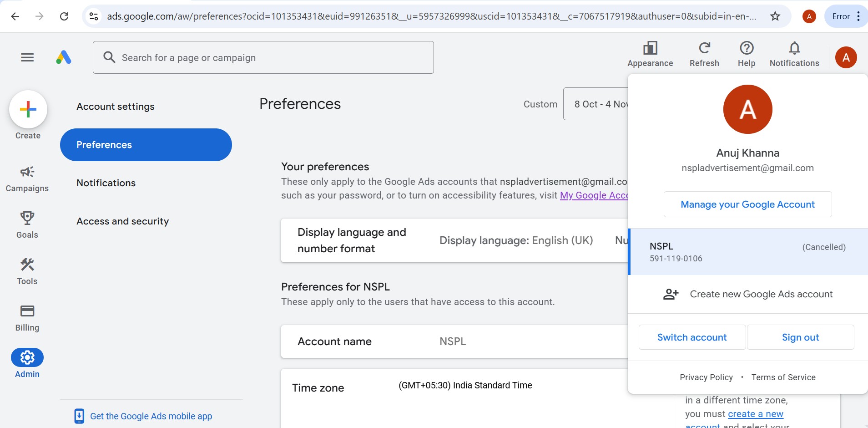
Task: Focus the page or campaign search box
Action: [x=263, y=57]
